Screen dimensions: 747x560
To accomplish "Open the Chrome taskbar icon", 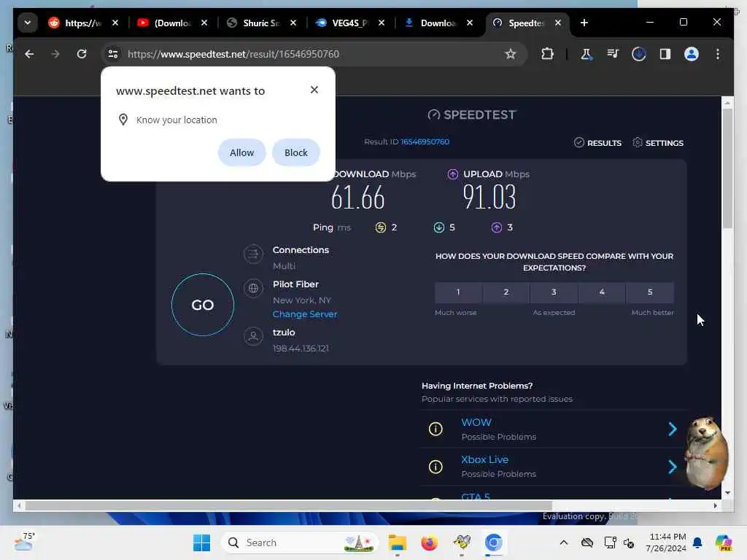I will (x=494, y=542).
